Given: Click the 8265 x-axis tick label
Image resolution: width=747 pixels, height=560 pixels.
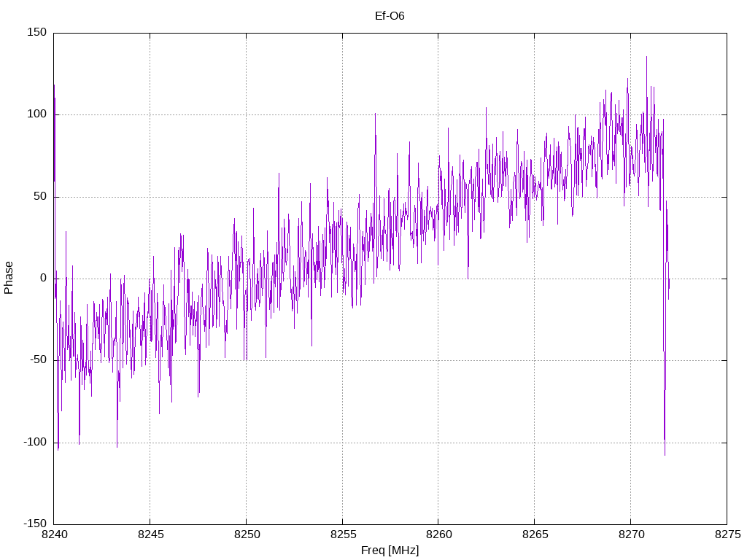Looking at the screenshot, I should tap(535, 534).
